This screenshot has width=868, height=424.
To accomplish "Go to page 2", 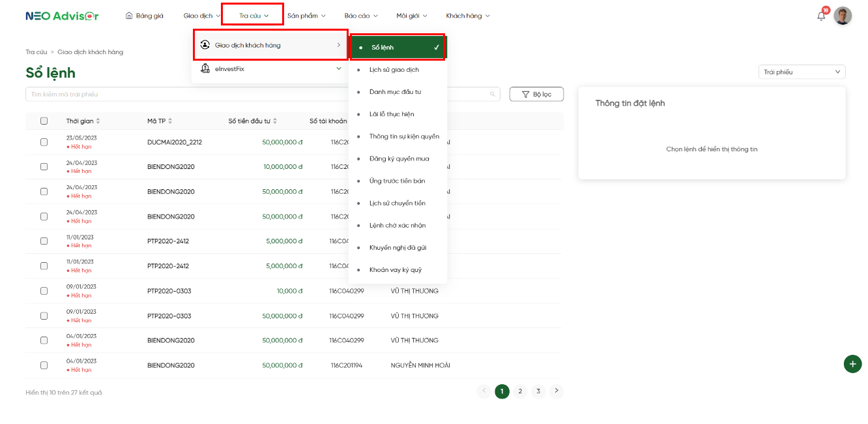I will [x=520, y=391].
